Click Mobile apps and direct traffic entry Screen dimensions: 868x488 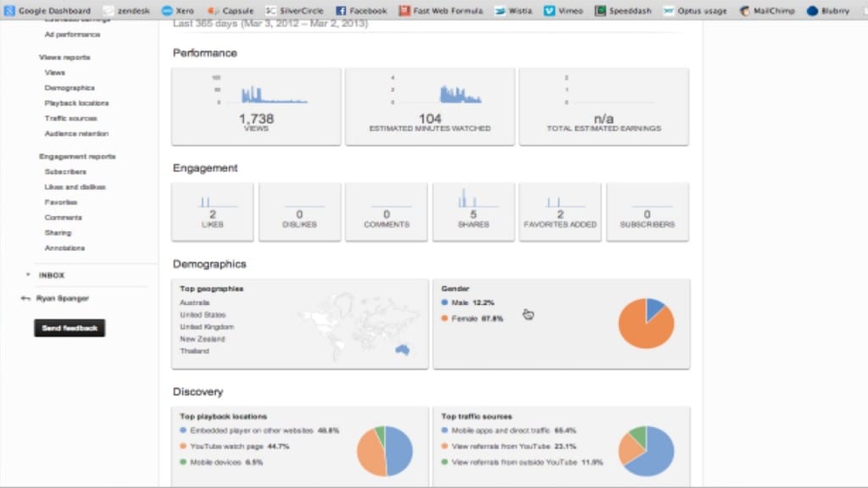[x=509, y=430]
